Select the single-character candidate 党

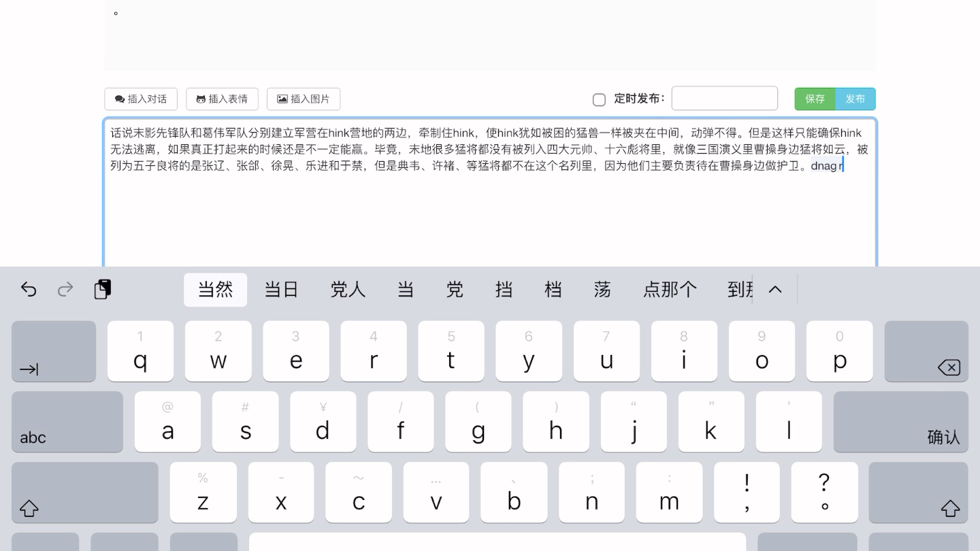(455, 290)
